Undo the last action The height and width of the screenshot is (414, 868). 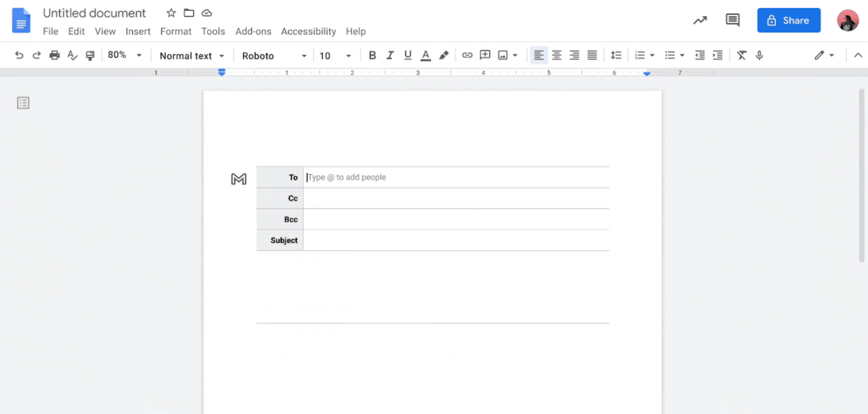[x=19, y=55]
